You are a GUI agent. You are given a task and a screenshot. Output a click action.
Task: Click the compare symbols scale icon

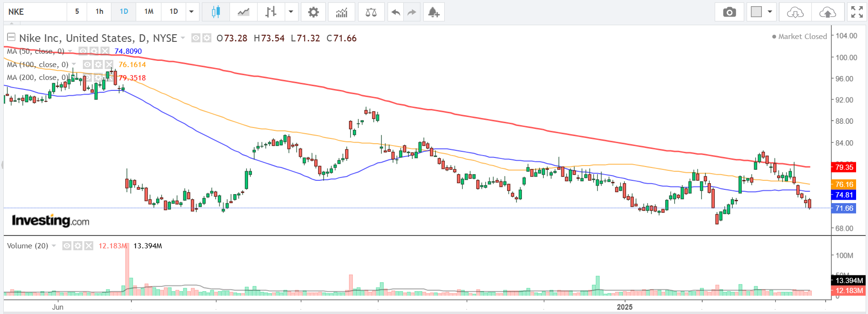[x=371, y=12]
